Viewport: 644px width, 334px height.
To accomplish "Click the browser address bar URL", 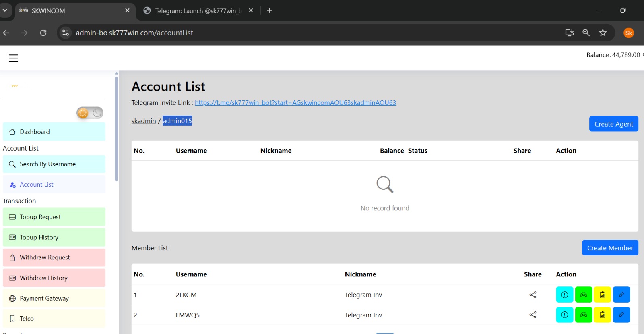I will (x=134, y=33).
